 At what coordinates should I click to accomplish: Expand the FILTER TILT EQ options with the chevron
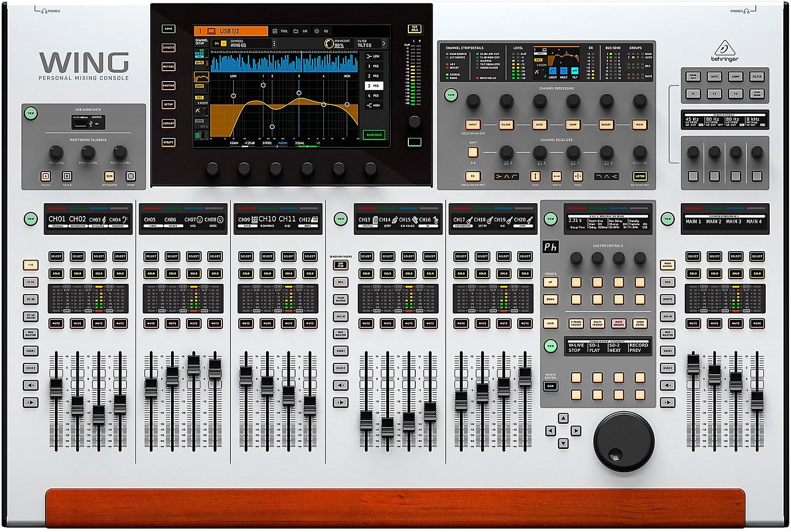tap(384, 44)
